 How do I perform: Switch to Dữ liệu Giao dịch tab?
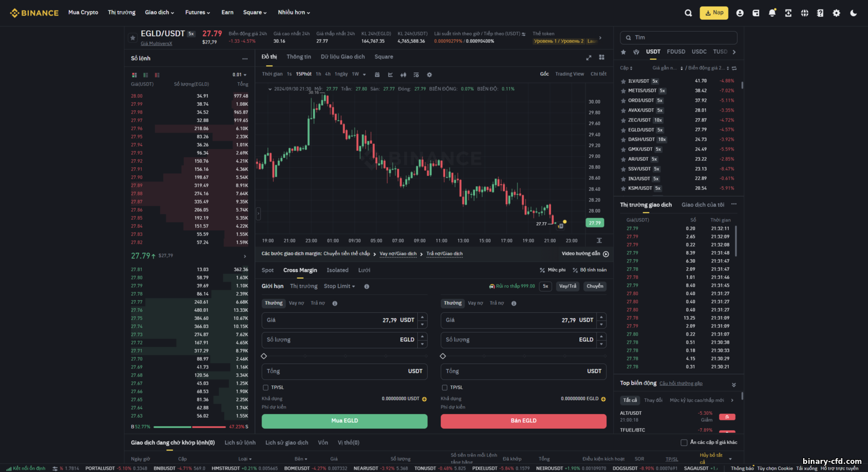click(343, 57)
